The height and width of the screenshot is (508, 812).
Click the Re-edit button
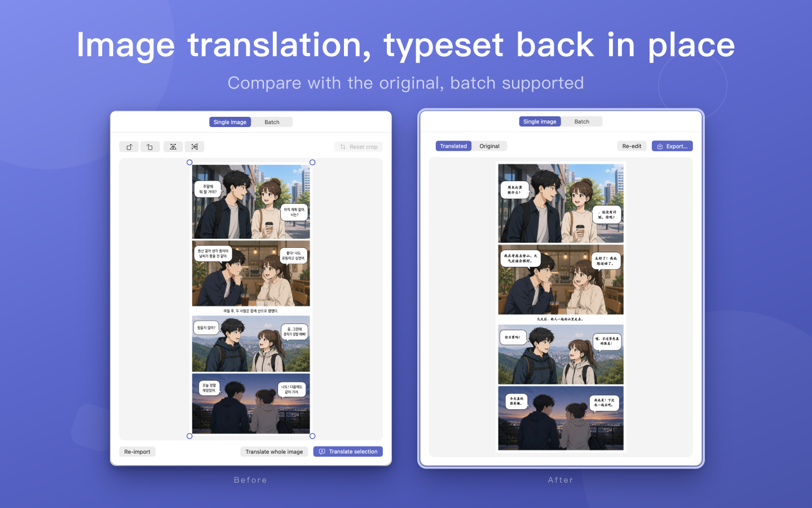(632, 146)
